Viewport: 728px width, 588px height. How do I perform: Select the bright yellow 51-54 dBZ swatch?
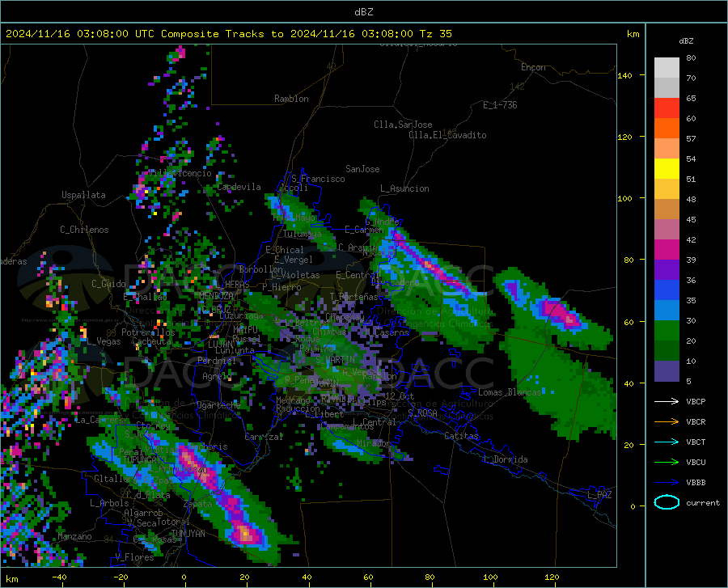[667, 169]
